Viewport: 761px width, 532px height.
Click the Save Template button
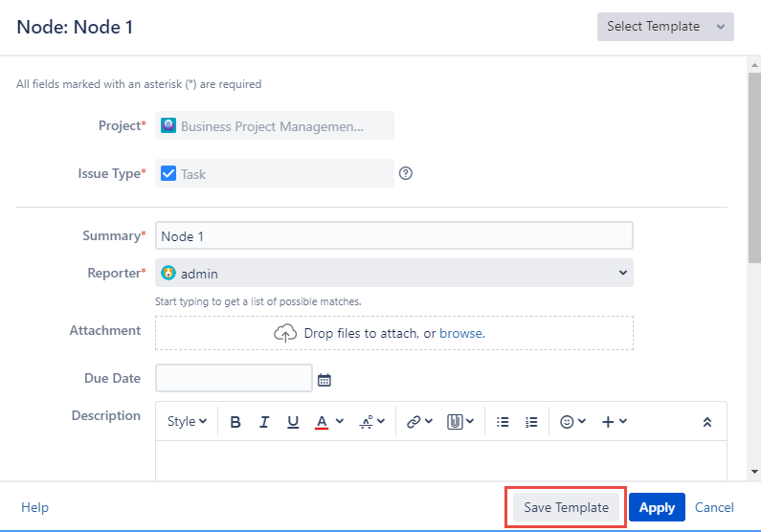[x=566, y=508]
